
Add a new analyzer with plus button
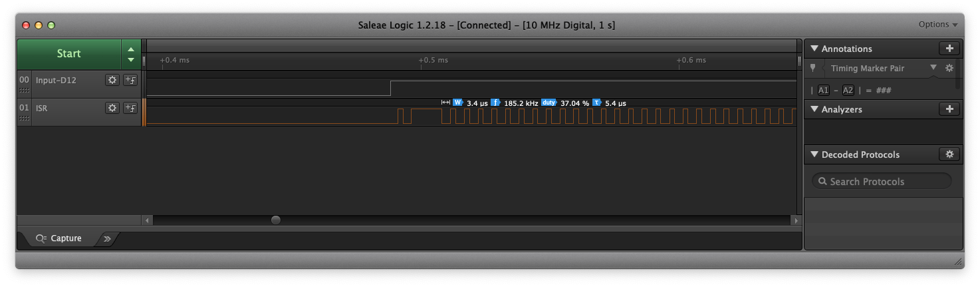click(949, 109)
